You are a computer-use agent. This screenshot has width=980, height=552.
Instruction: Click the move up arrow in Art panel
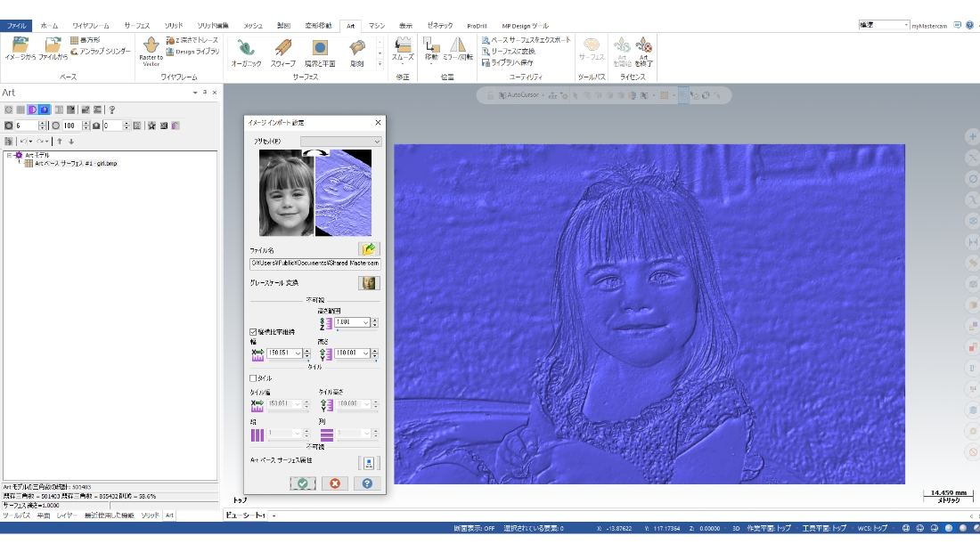pyautogui.click(x=60, y=142)
